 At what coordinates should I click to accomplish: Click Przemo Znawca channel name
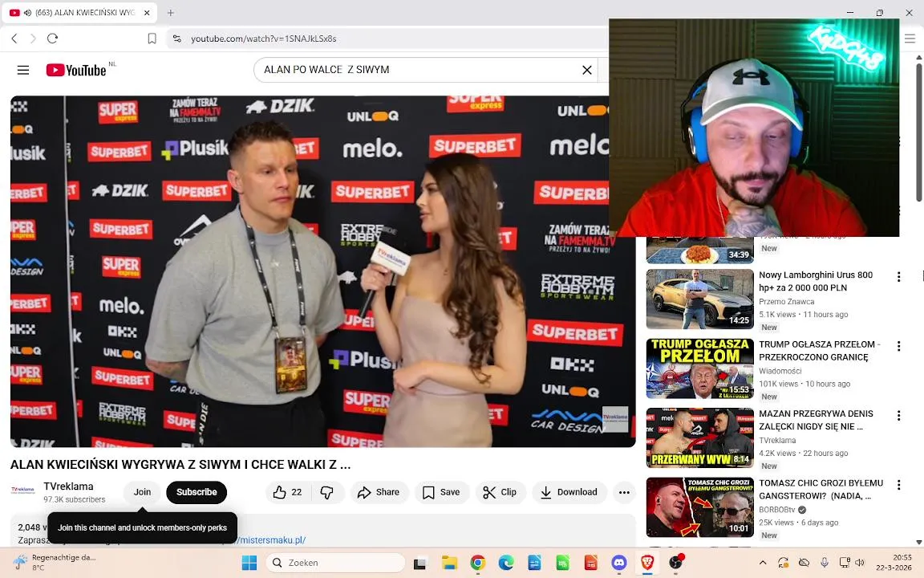click(786, 301)
